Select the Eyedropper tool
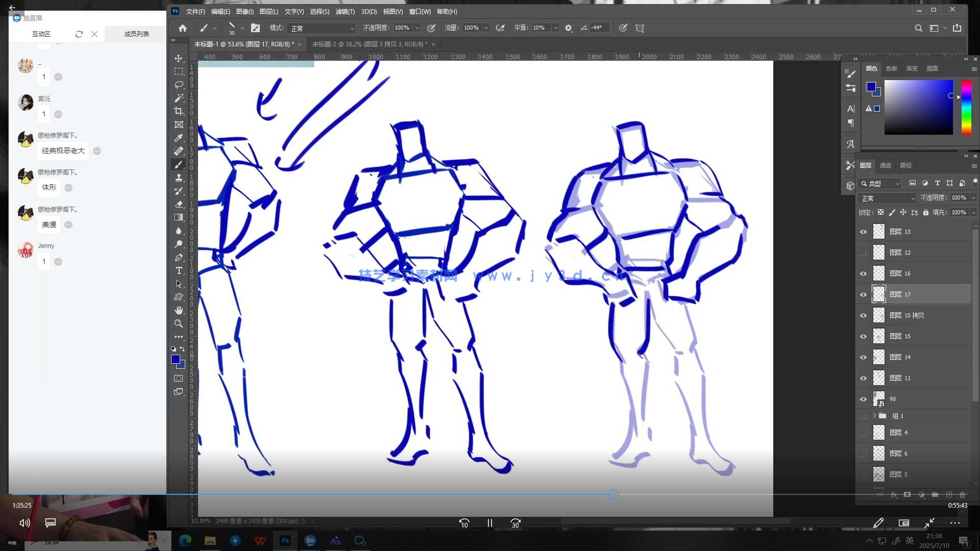The width and height of the screenshot is (980, 551). (179, 138)
